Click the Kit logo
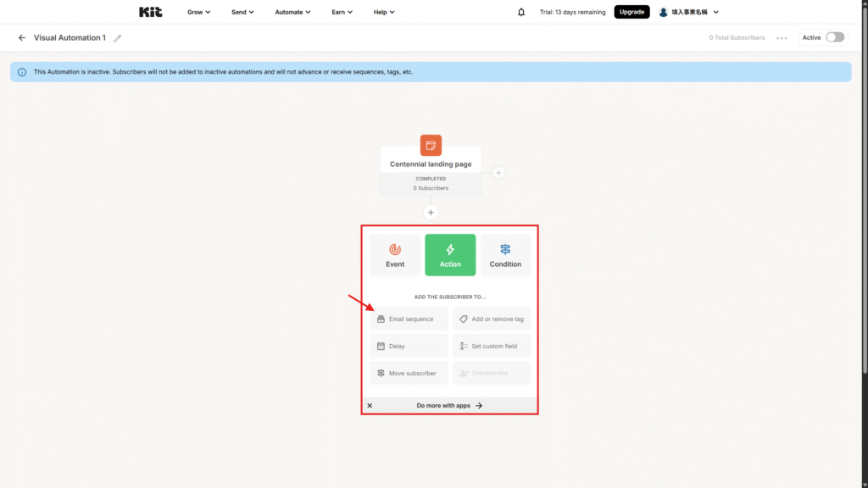The height and width of the screenshot is (488, 868). [150, 12]
